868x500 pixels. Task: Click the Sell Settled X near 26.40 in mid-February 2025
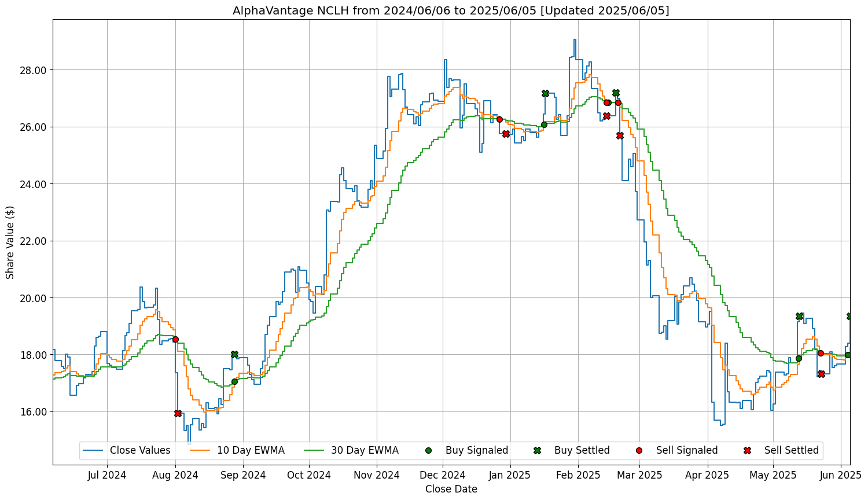point(606,116)
